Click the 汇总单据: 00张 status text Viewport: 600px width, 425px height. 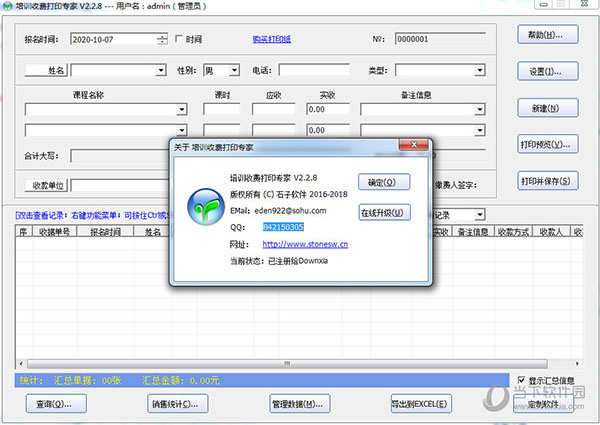click(88, 380)
